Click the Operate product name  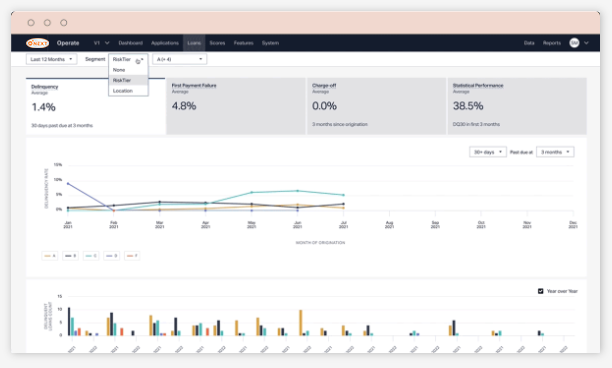click(x=68, y=43)
